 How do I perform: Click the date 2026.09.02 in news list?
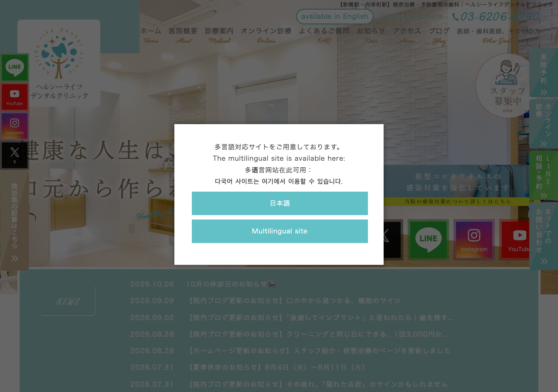point(152,318)
